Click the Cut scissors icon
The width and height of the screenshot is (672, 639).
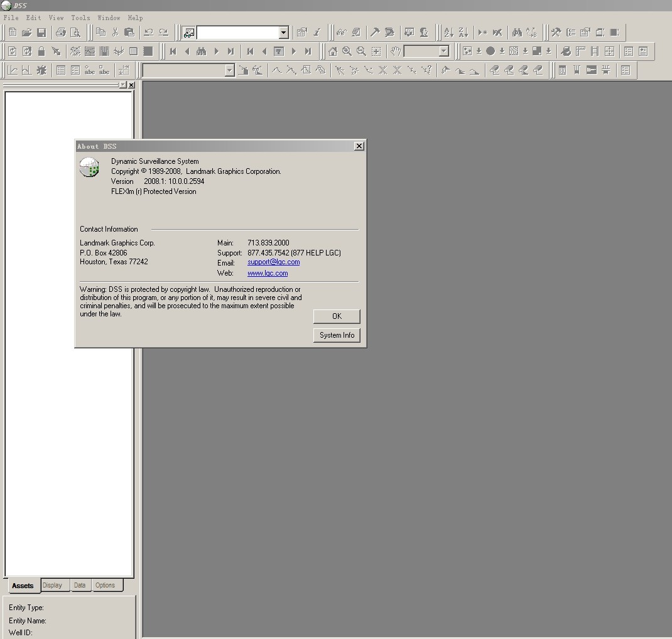pyautogui.click(x=116, y=33)
